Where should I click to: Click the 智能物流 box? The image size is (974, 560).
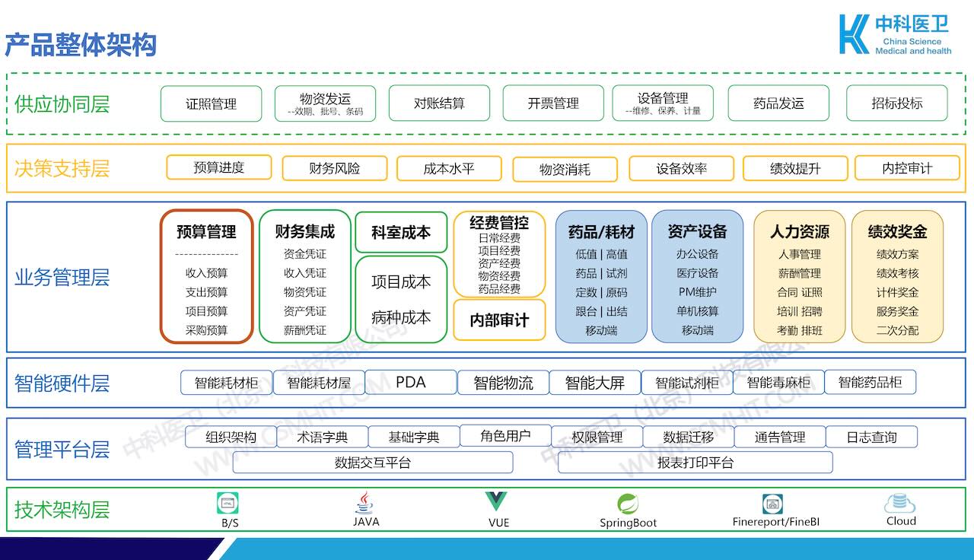coord(503,383)
